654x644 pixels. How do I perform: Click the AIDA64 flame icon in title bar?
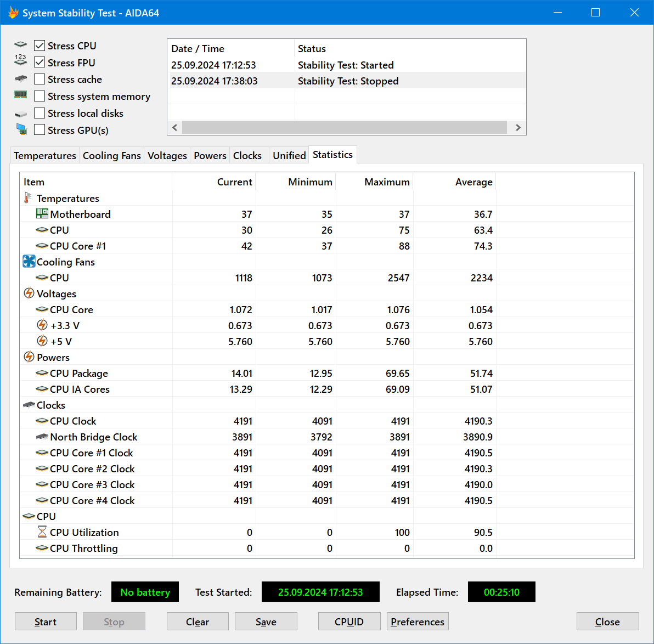click(13, 13)
